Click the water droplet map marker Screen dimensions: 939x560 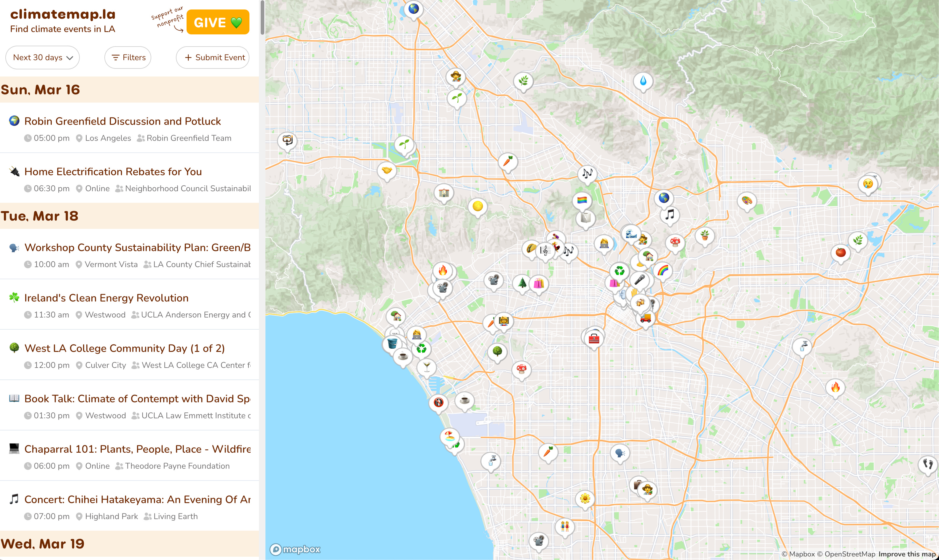[x=643, y=80]
